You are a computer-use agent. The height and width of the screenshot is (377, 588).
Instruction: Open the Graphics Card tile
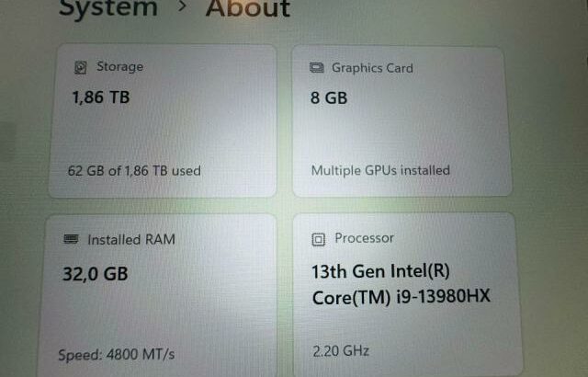402,121
